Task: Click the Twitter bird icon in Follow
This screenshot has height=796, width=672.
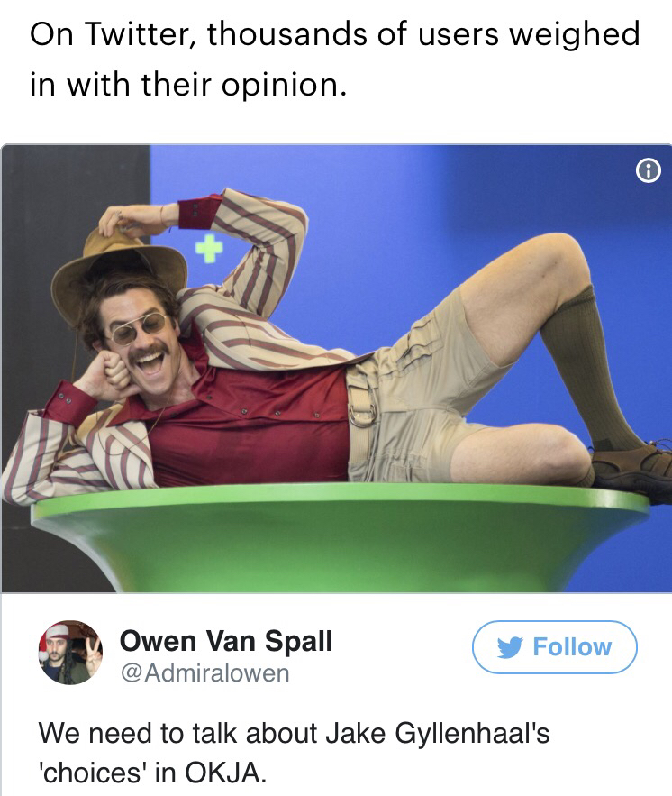Action: [x=510, y=647]
